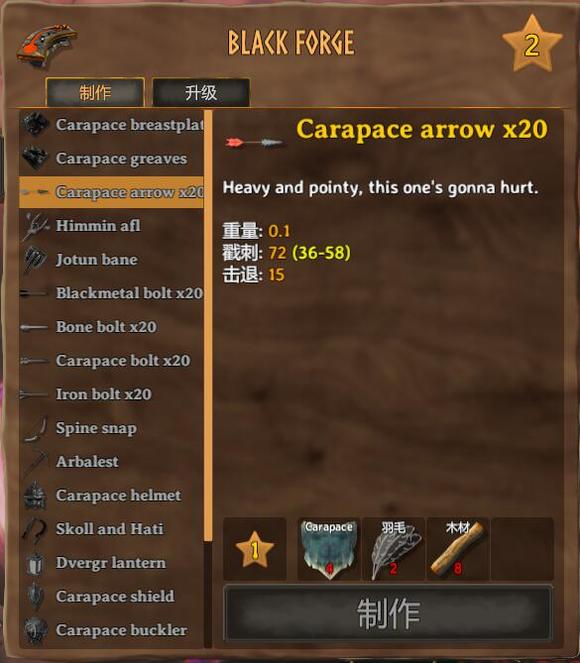Choose Skoll and Hati recipe

click(x=112, y=529)
